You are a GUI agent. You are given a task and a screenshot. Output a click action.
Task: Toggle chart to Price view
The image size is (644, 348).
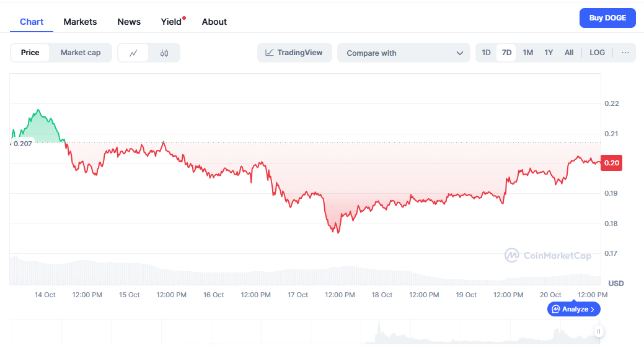tap(30, 53)
